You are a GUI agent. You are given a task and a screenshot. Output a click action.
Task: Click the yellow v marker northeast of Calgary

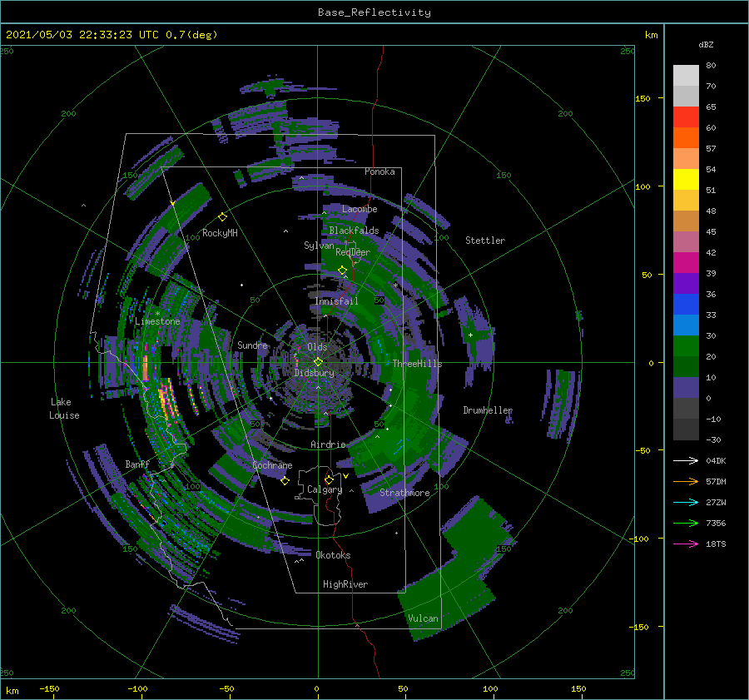pos(345,476)
